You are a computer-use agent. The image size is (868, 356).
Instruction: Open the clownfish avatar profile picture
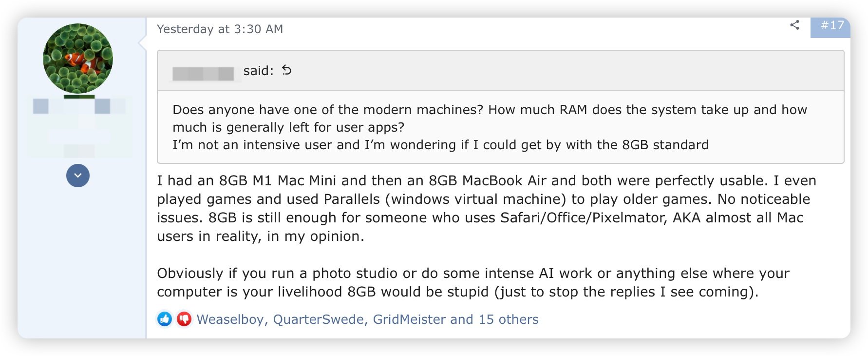coord(78,59)
